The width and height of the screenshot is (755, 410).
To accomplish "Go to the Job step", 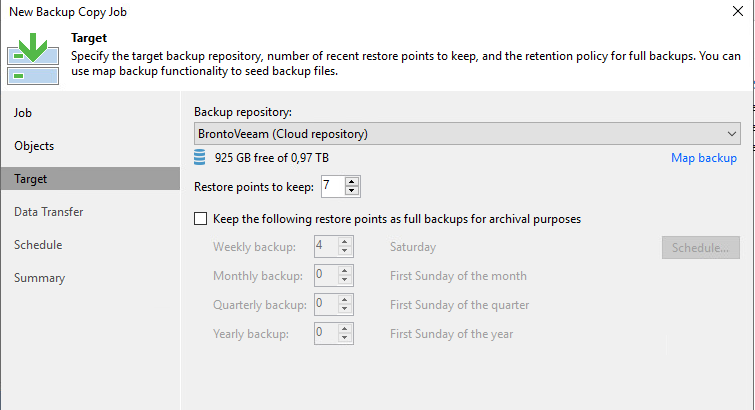I will click(24, 112).
